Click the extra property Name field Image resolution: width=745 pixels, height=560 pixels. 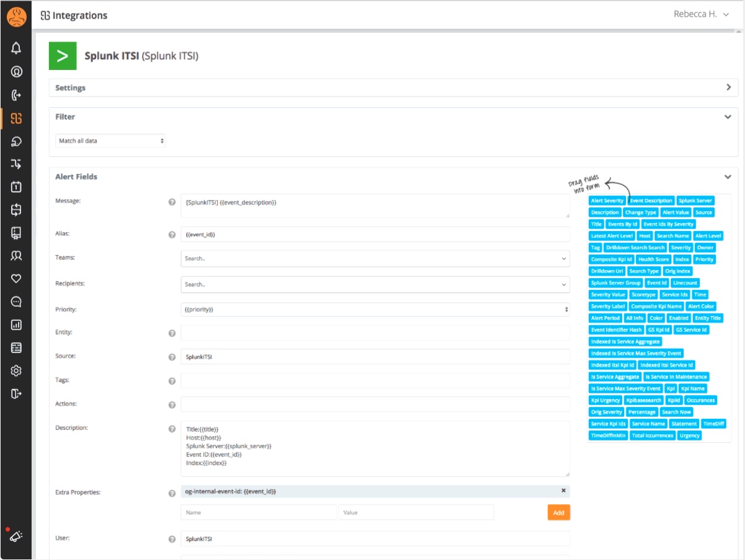click(259, 512)
